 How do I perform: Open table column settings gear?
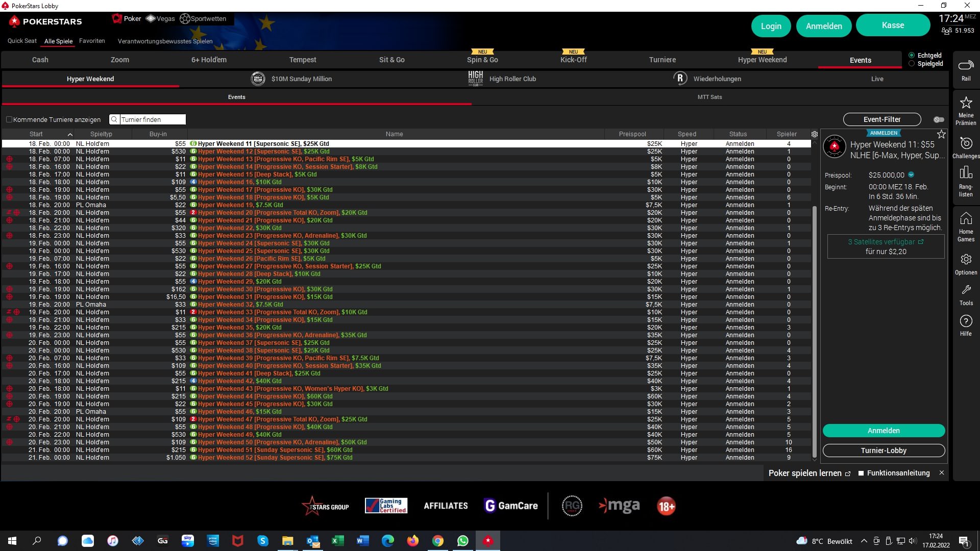point(815,134)
